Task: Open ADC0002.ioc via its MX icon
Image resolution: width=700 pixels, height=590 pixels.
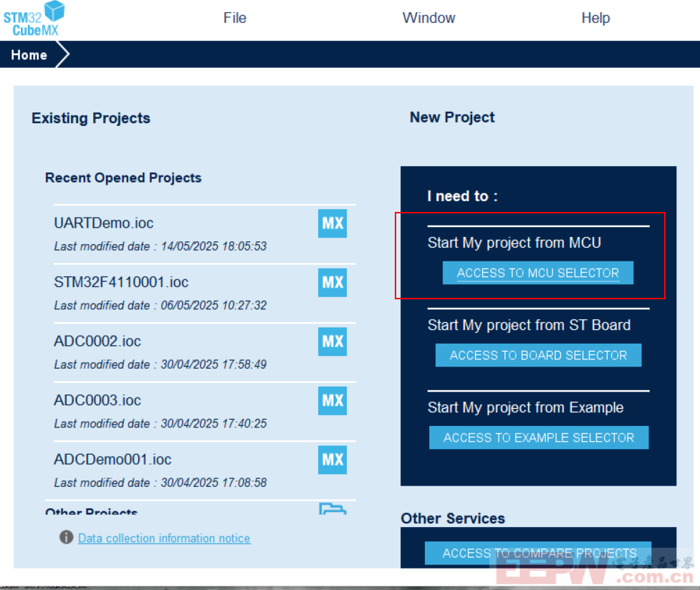Action: point(332,342)
